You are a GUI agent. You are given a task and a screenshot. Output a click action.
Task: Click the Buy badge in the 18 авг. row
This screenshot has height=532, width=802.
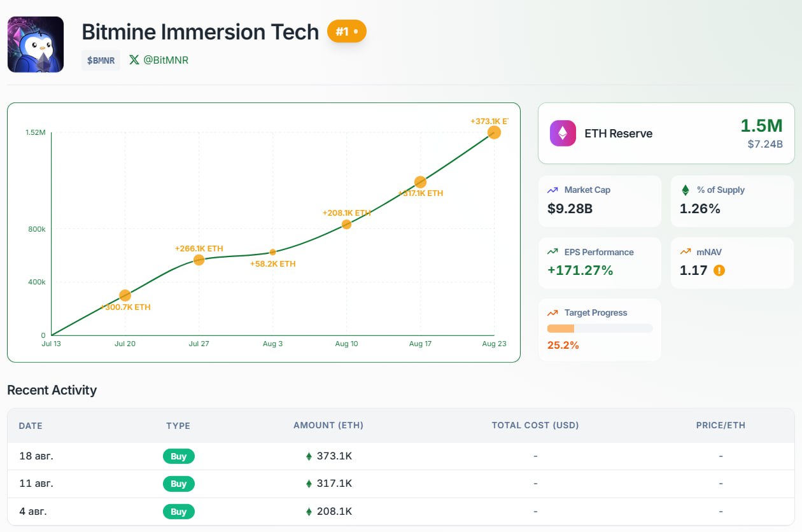179,456
